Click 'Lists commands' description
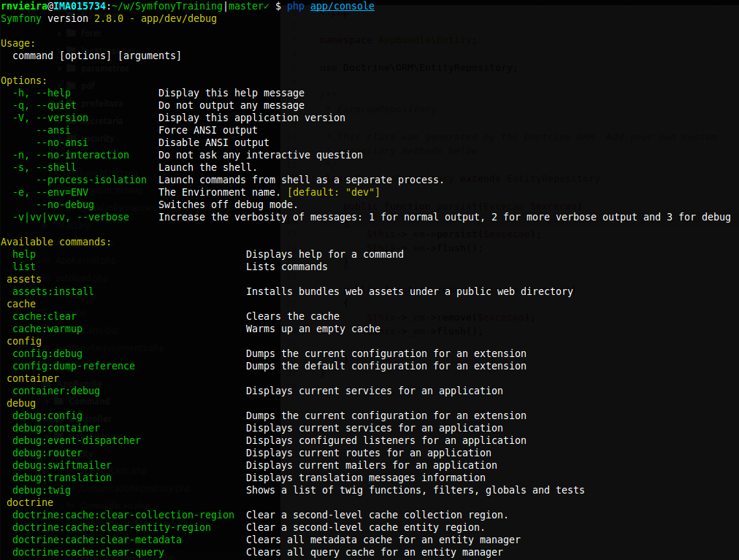Image resolution: width=739 pixels, height=560 pixels. click(286, 266)
